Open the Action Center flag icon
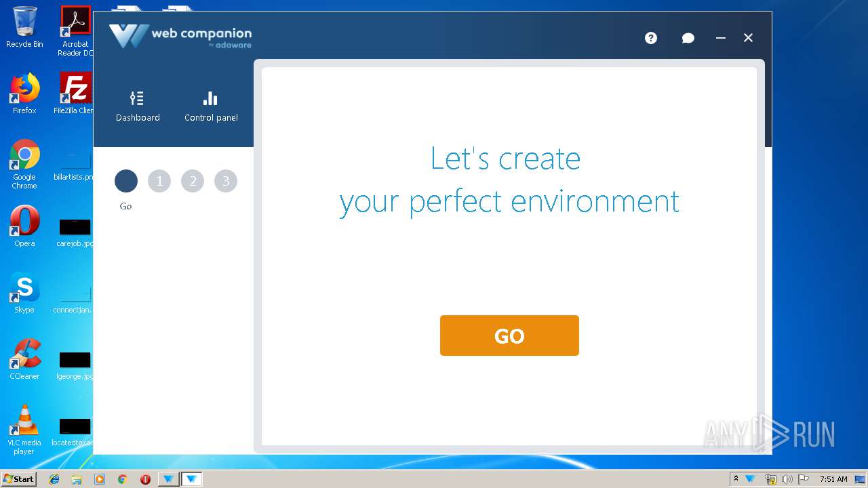 (x=803, y=479)
